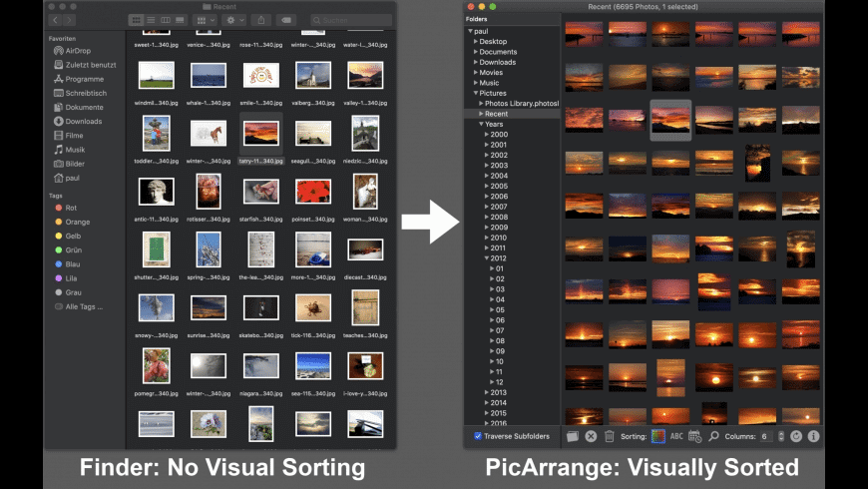Image resolution: width=868 pixels, height=489 pixels.
Task: Select Photos Library.photoslibrary in tree
Action: tap(522, 103)
